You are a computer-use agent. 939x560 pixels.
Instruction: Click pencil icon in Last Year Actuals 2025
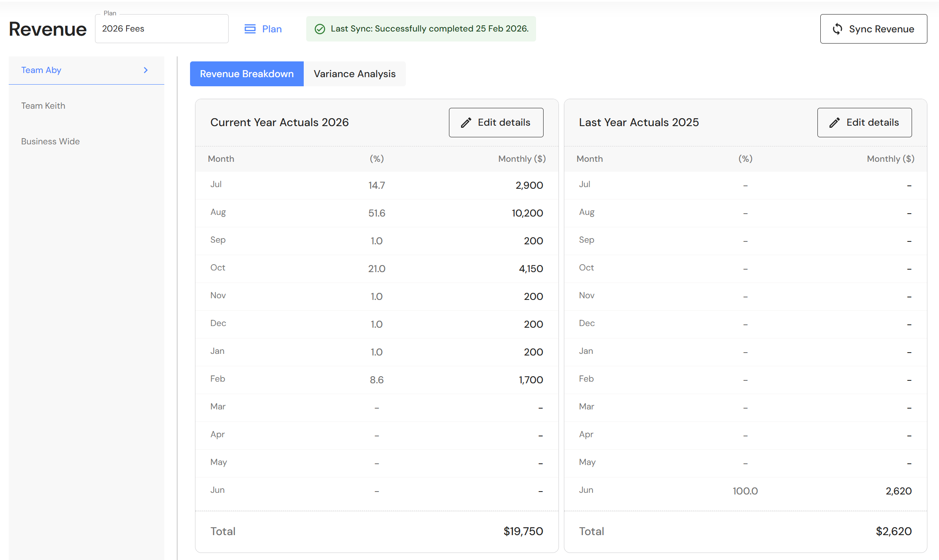click(x=834, y=122)
